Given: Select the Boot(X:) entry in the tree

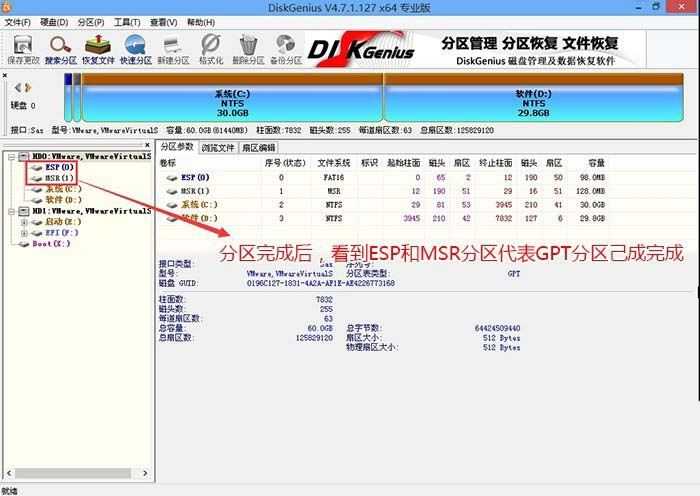Looking at the screenshot, I should (51, 244).
